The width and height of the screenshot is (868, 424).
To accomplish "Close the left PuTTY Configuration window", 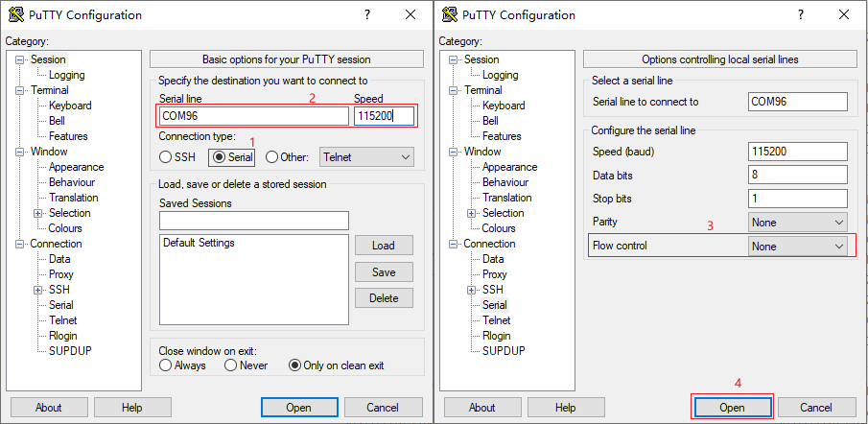I will coord(411,15).
